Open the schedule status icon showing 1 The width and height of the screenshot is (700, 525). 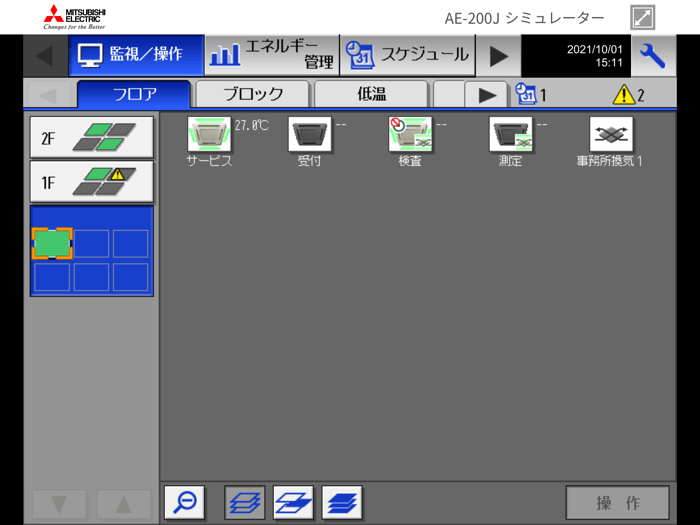(530, 94)
